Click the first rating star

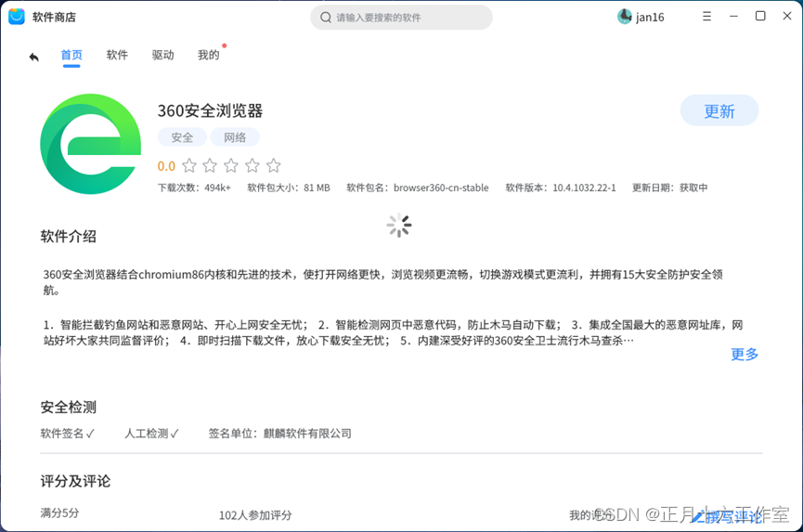pyautogui.click(x=189, y=165)
